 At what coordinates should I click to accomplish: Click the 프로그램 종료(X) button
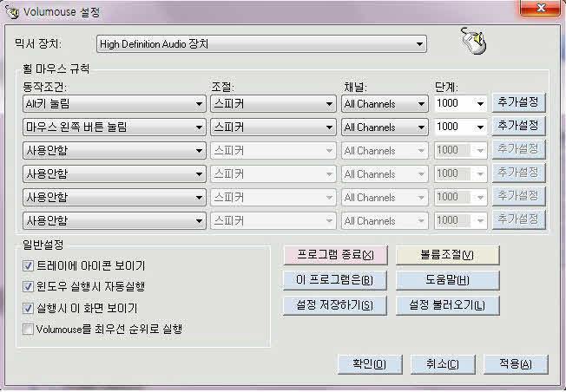tap(335, 255)
